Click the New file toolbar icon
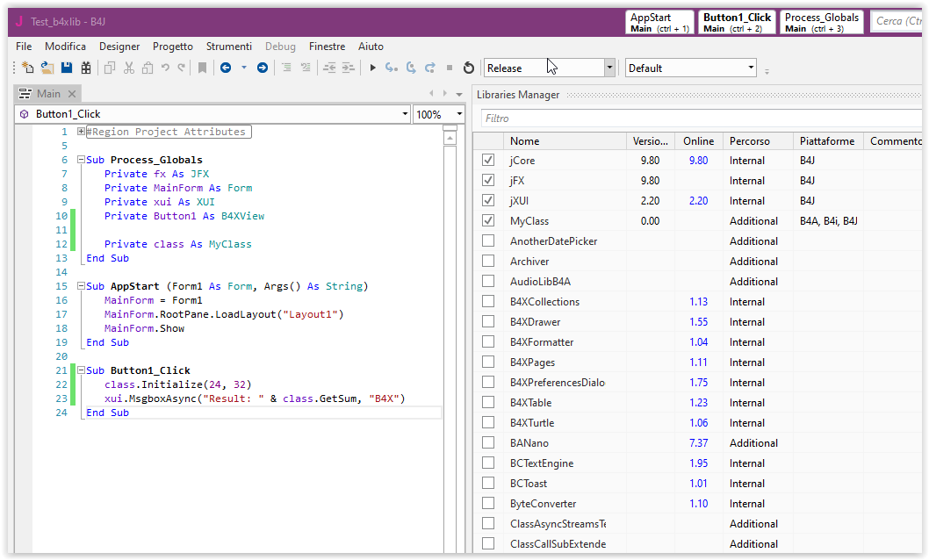 (28, 68)
